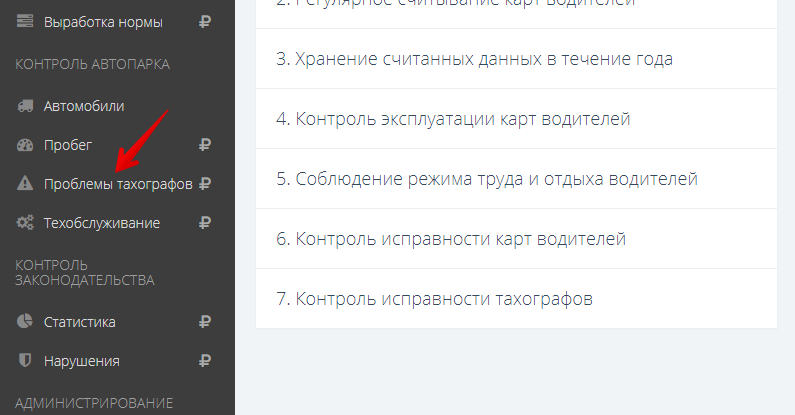The height and width of the screenshot is (415, 795).
Task: Open Техобслуживание menu item
Action: click(x=102, y=223)
